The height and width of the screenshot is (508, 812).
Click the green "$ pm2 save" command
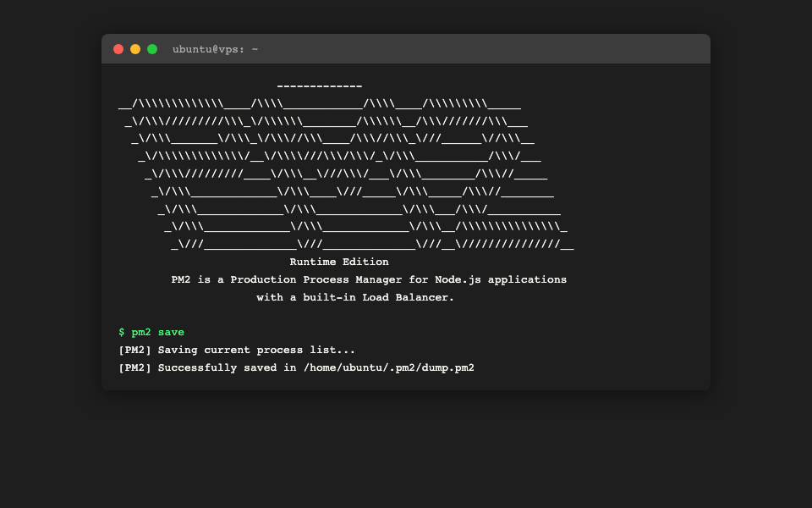tap(151, 332)
